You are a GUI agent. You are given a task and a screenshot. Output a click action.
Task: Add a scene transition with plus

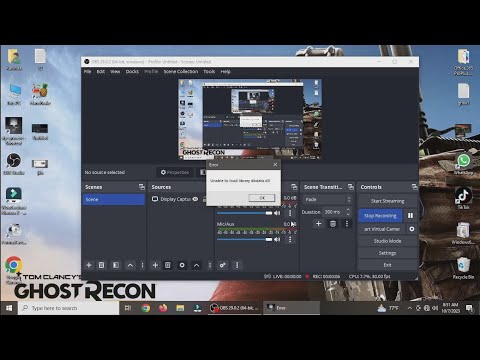[x=318, y=224]
